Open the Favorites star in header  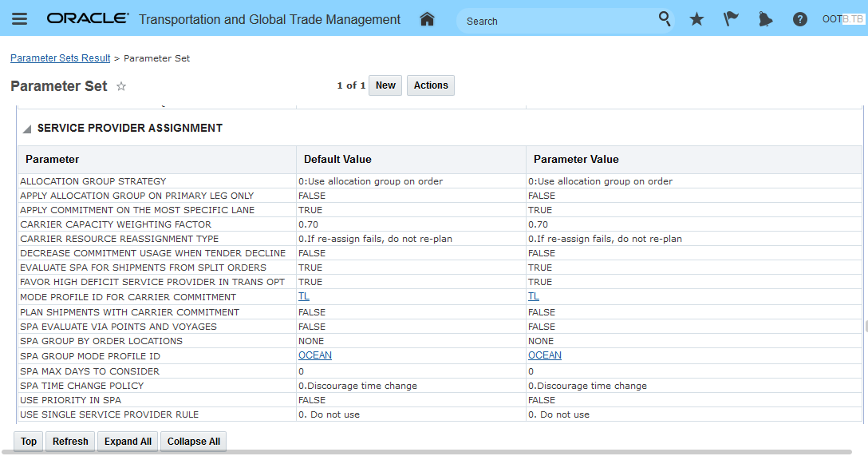click(696, 19)
